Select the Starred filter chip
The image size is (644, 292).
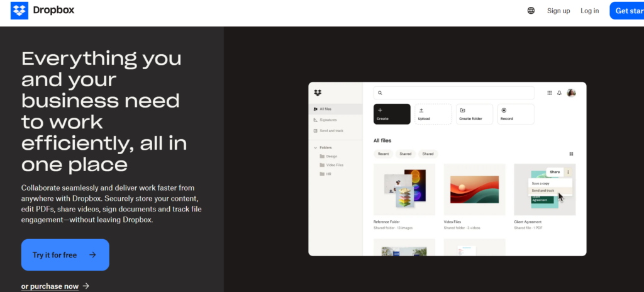[406, 154]
